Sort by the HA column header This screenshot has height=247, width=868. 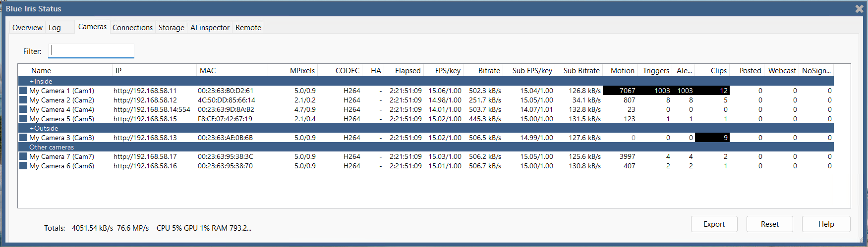[373, 71]
